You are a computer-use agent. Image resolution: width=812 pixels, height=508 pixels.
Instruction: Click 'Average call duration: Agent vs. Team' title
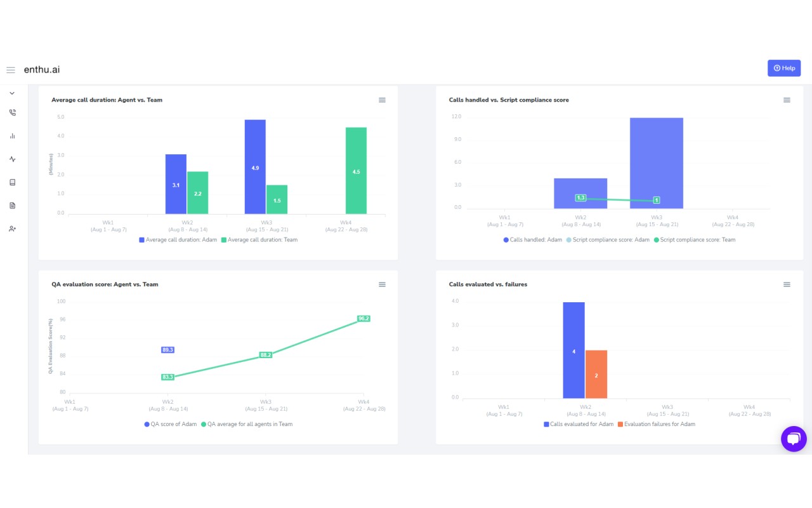(107, 100)
